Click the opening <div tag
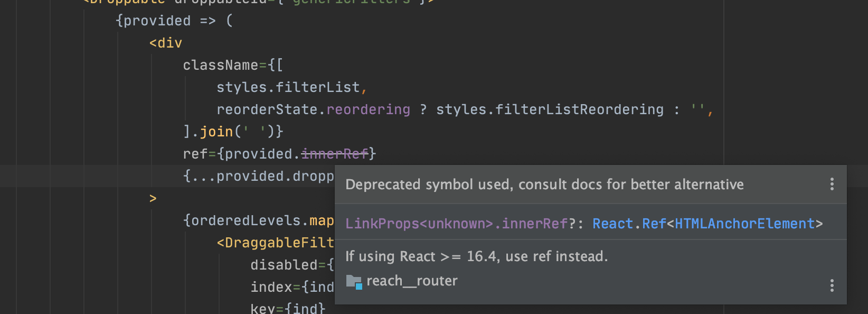868x314 pixels. [x=166, y=43]
